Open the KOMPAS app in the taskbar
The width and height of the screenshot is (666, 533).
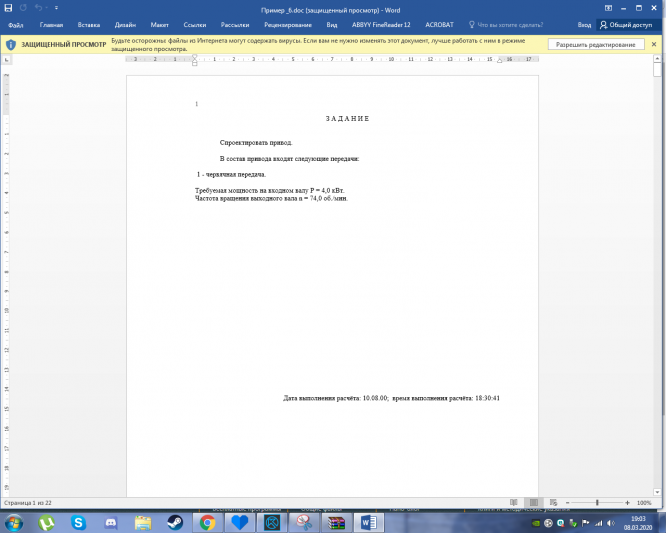point(272,522)
